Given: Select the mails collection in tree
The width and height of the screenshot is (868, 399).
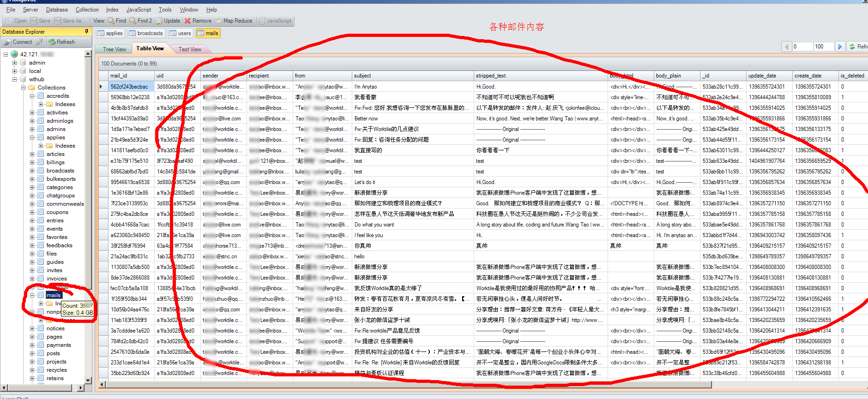Looking at the screenshot, I should 54,295.
